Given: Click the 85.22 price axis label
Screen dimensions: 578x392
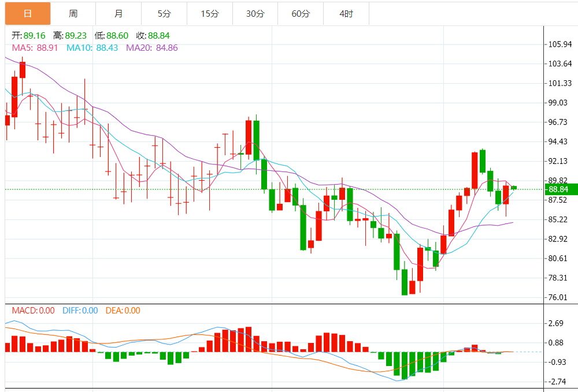Looking at the screenshot, I should tap(558, 219).
